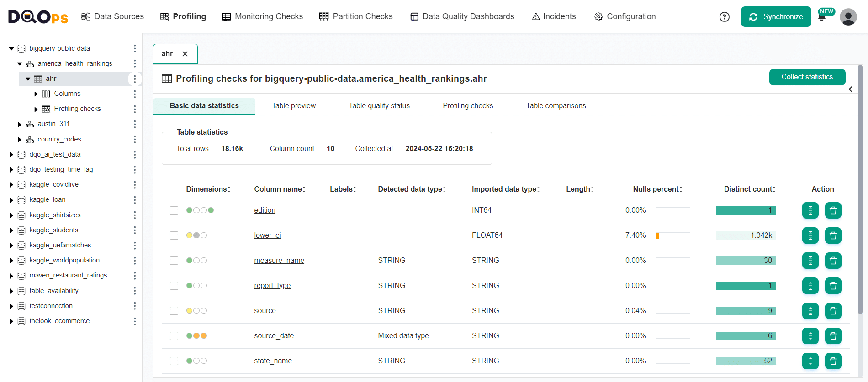Switch to the Table quality status tab
This screenshot has width=868, height=382.
pos(379,106)
